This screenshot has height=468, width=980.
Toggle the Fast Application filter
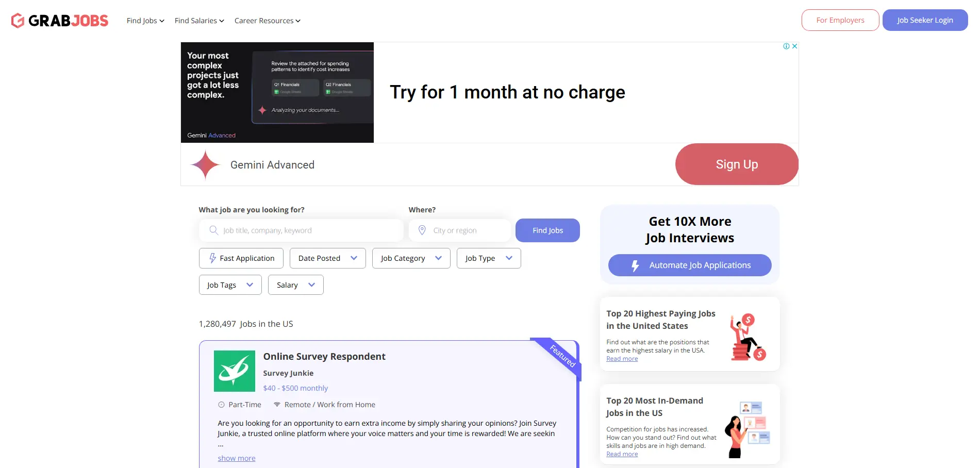[241, 258]
